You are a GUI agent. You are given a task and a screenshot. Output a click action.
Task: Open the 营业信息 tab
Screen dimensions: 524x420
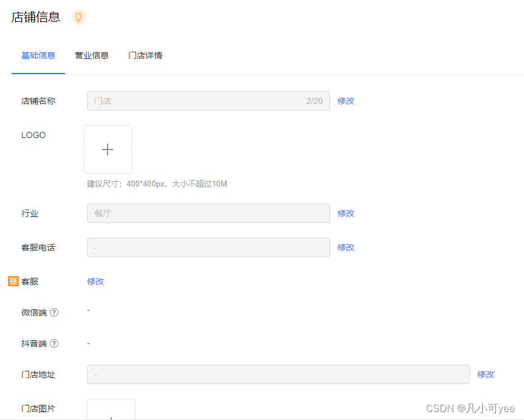coord(92,55)
